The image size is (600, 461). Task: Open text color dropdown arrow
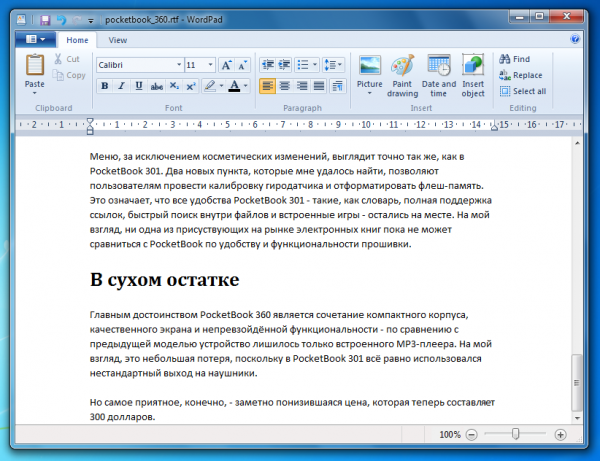click(x=246, y=86)
